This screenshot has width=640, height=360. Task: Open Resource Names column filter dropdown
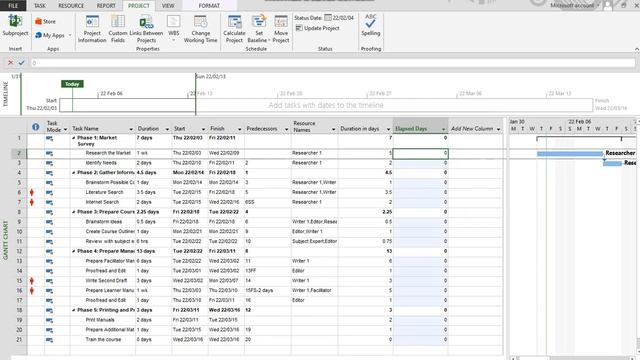click(x=333, y=129)
